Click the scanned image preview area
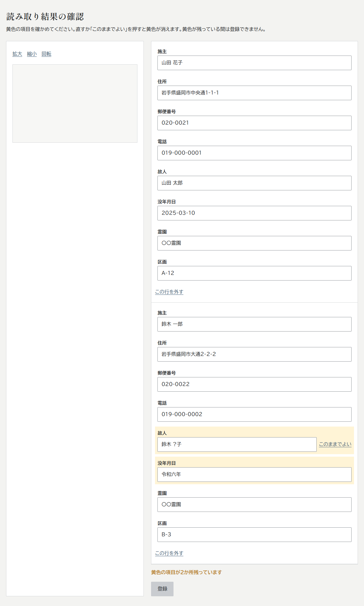 [75, 104]
